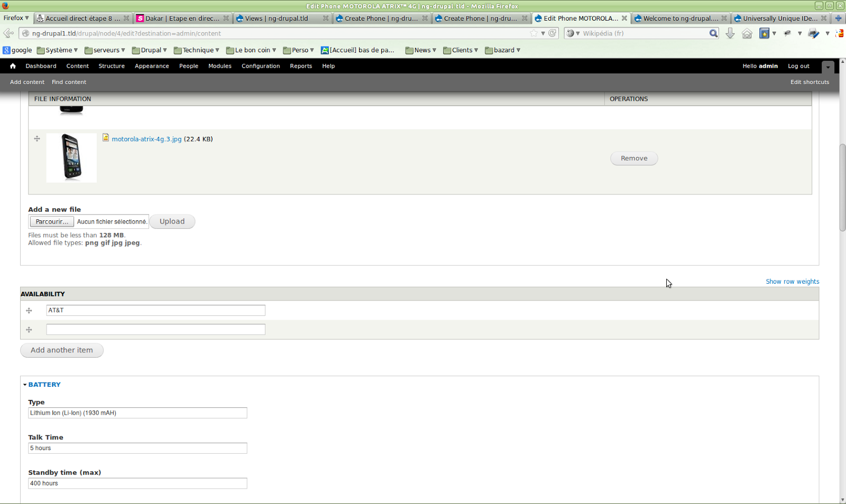Viewport: 846px width, 504px height.
Task: Go to the Drupal admin home icon
Action: tap(13, 66)
